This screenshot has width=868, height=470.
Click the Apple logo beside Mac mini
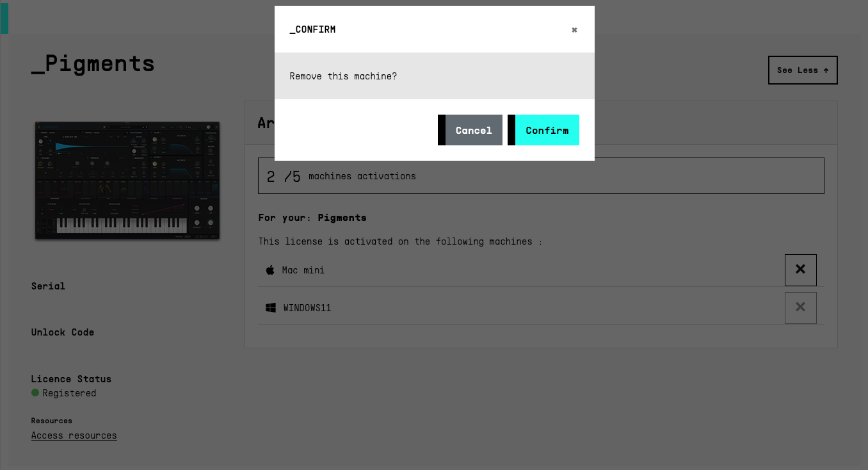tap(270, 270)
